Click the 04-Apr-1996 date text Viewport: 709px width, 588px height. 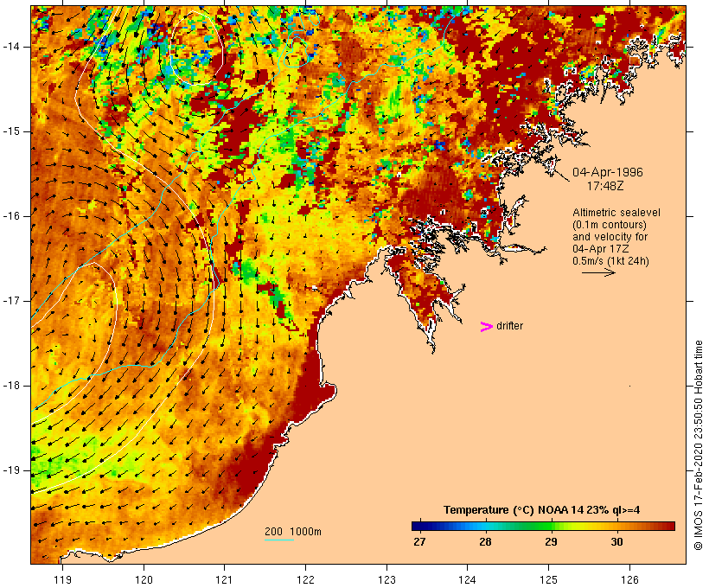point(608,172)
